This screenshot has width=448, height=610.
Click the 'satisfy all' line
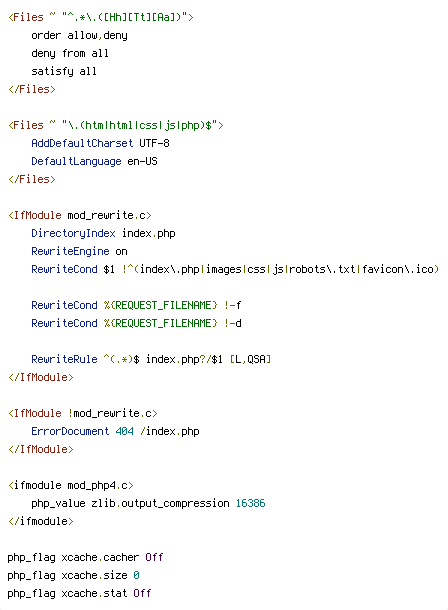point(64,71)
